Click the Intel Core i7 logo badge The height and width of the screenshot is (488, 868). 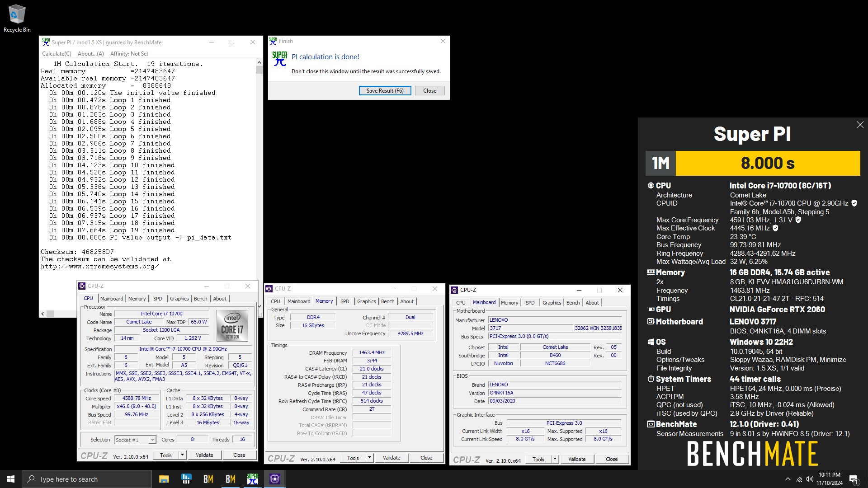point(232,325)
